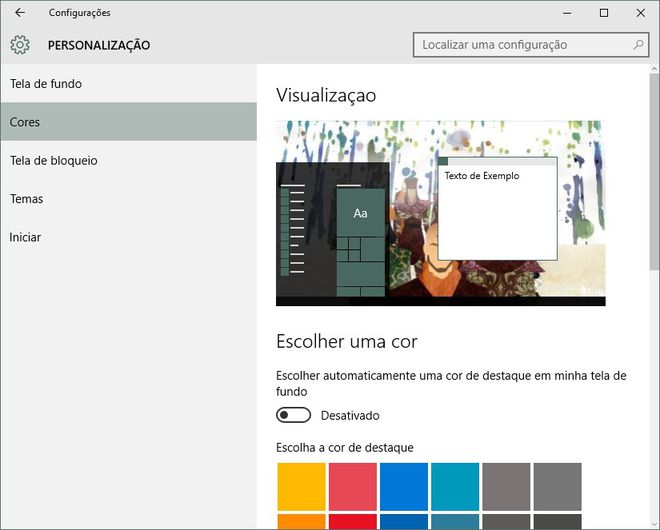Pick the yellow accent color

tap(301, 487)
